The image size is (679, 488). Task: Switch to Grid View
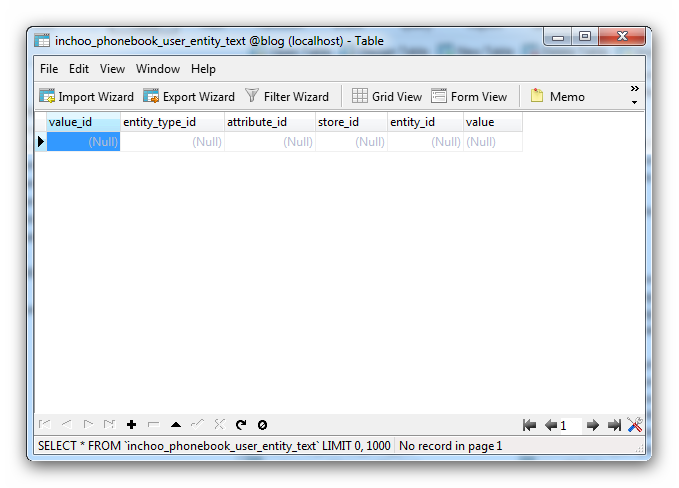coord(387,97)
